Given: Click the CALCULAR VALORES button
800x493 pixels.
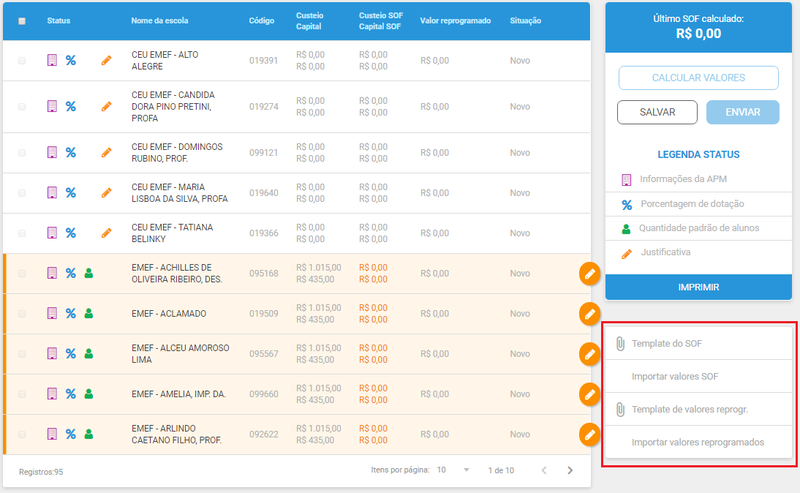Looking at the screenshot, I should click(x=698, y=78).
